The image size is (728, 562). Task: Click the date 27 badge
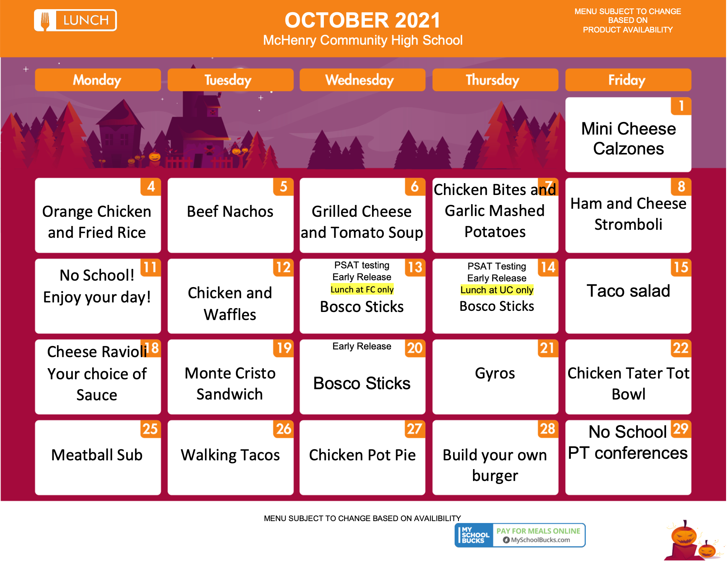(x=415, y=429)
